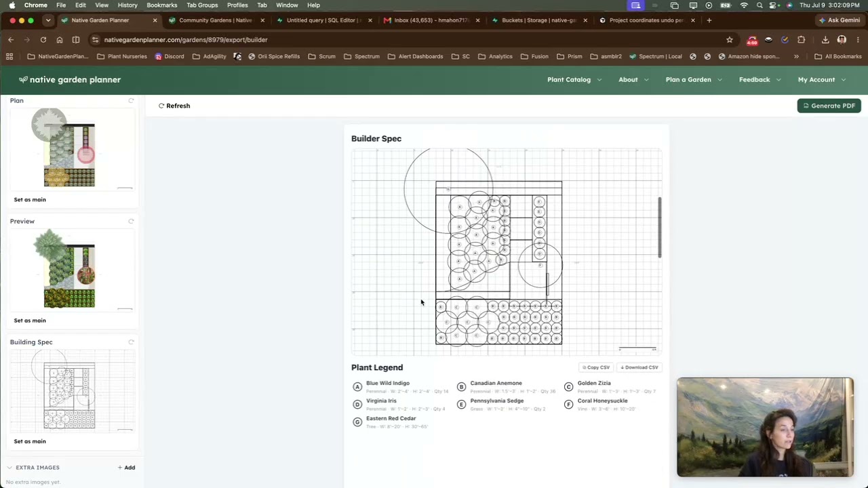The height and width of the screenshot is (488, 868).
Task: Open the Plan a Garden dropdown
Action: coord(694,80)
